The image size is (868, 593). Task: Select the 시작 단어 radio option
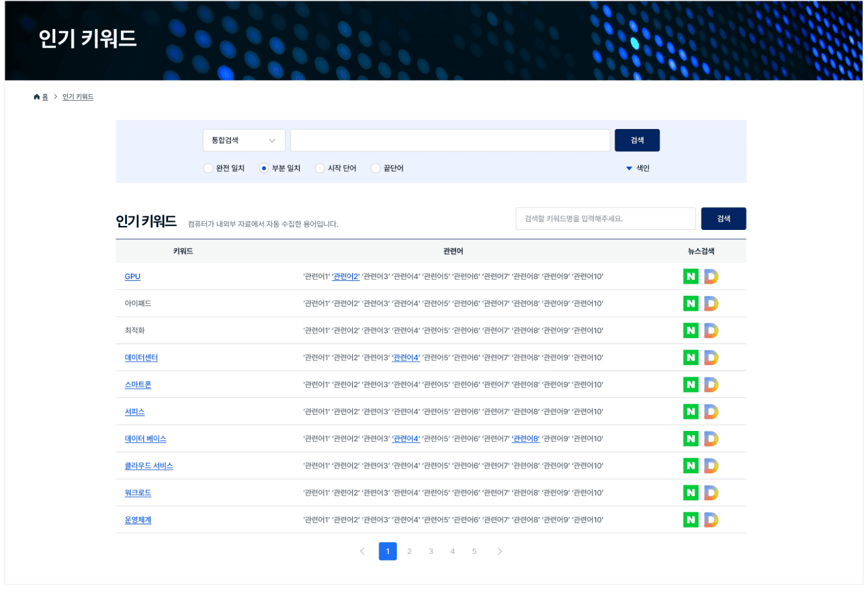click(320, 168)
